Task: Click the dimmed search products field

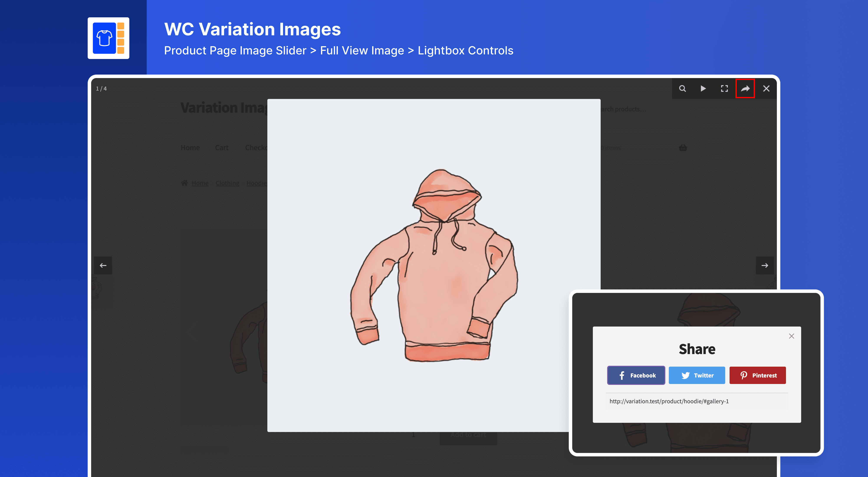Action: click(x=624, y=109)
